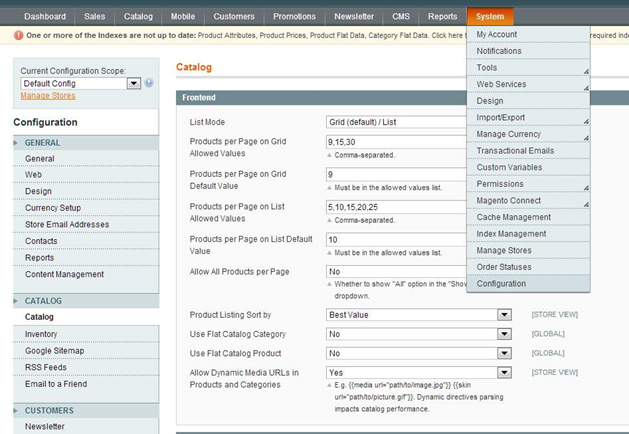This screenshot has width=629, height=434.
Task: Collapse the GENERAL section in the sidebar
Action: point(84,143)
